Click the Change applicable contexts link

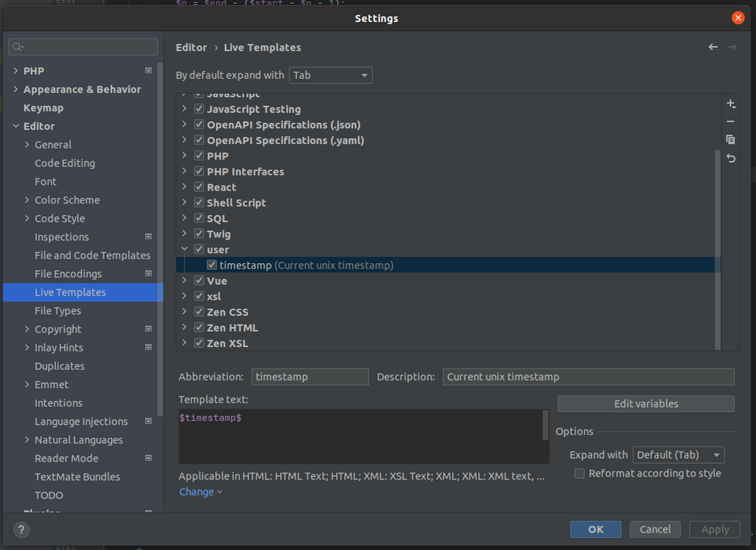(200, 492)
